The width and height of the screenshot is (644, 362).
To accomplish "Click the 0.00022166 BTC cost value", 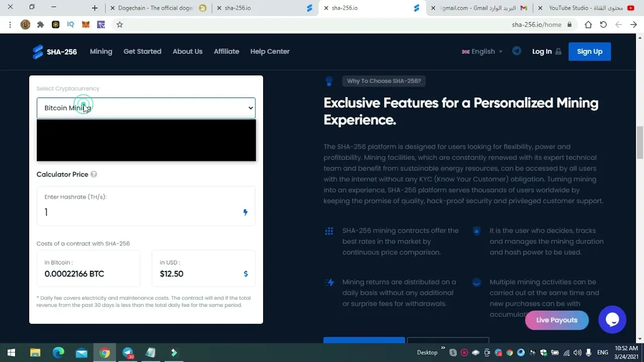I will 74,274.
